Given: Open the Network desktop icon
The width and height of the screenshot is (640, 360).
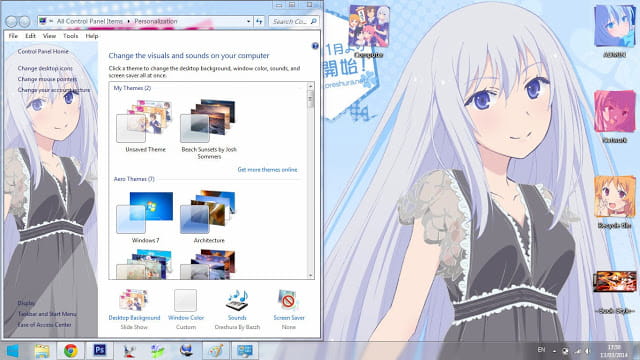Looking at the screenshot, I should pos(614,112).
